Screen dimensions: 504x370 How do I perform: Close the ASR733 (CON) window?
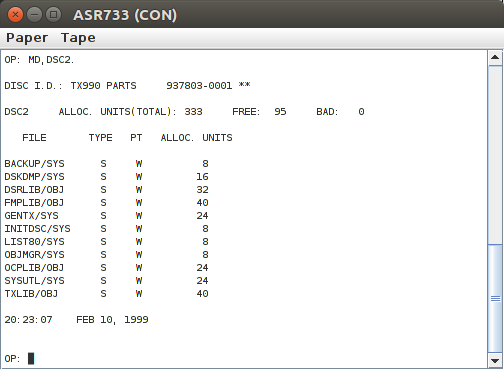[15, 15]
